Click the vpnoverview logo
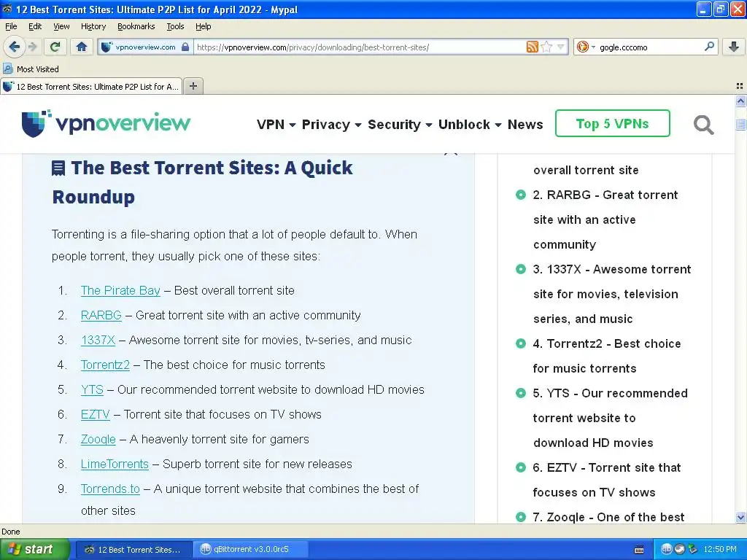Viewport: 747px width, 560px height. (106, 123)
